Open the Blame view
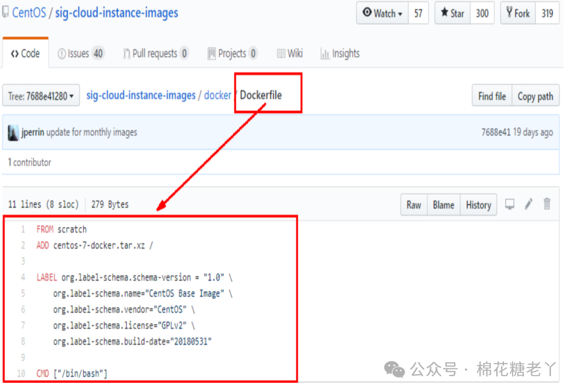 [443, 205]
